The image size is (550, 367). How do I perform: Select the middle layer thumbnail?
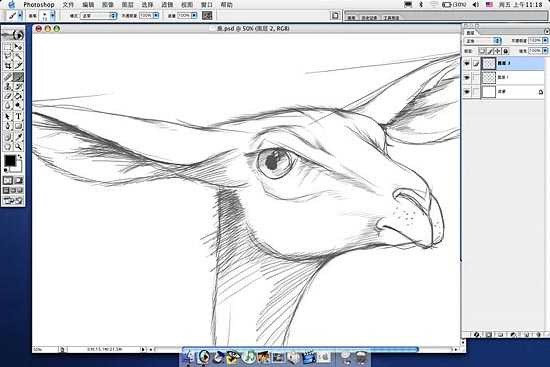(x=488, y=77)
